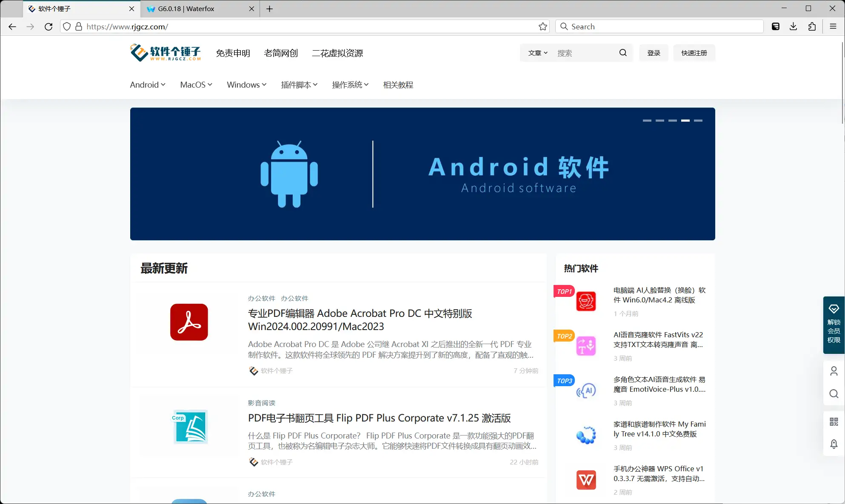Select the second carousel slide indicator
The image size is (845, 504).
(660, 120)
